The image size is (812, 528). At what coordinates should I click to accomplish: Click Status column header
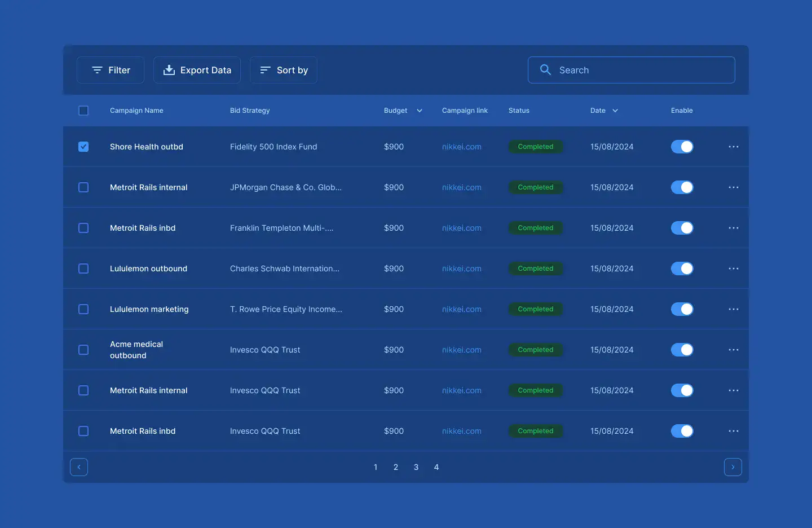[519, 111]
